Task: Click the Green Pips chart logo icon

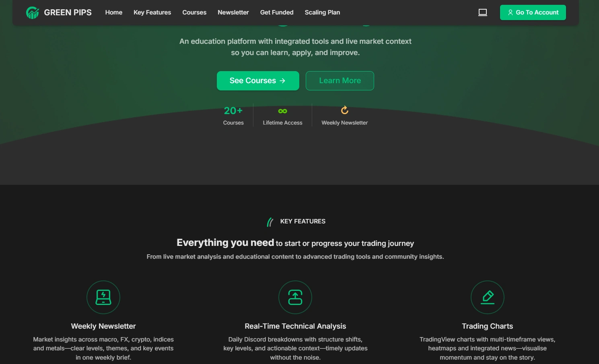Action: click(33, 12)
